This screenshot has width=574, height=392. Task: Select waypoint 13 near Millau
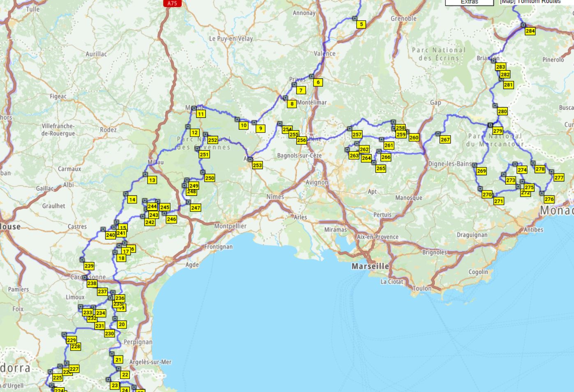click(x=152, y=180)
